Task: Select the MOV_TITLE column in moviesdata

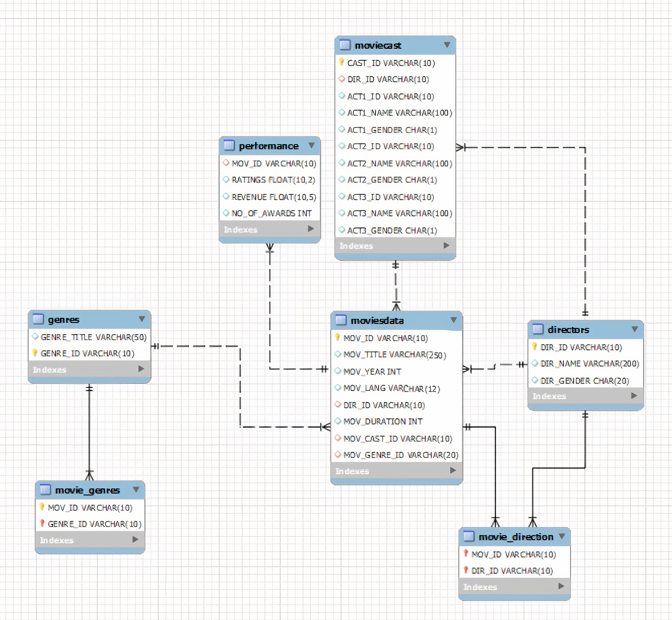Action: tap(395, 355)
